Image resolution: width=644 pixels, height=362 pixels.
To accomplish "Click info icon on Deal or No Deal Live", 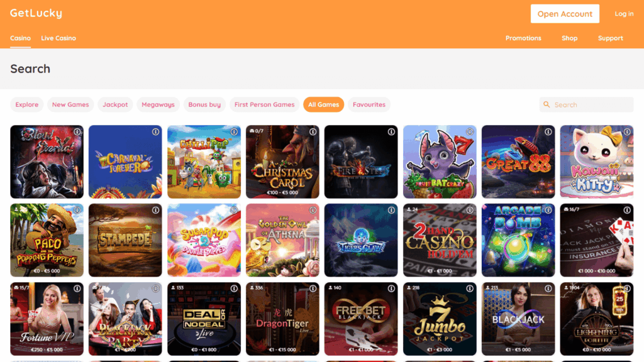I will (234, 288).
